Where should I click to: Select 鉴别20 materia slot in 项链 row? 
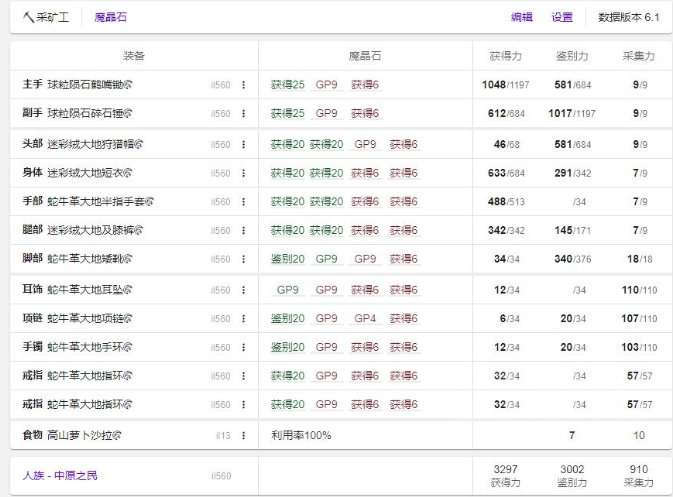point(288,318)
